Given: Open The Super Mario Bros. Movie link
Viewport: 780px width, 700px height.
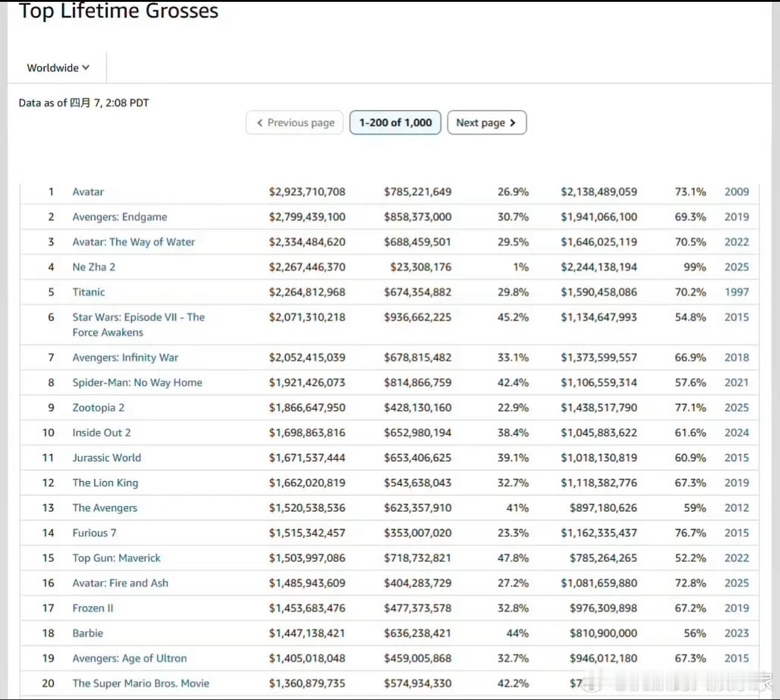Looking at the screenshot, I should coord(141,683).
